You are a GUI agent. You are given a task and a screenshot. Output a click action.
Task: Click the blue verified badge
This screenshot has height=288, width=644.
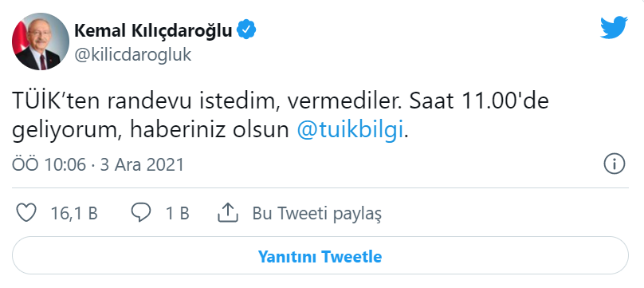(247, 30)
